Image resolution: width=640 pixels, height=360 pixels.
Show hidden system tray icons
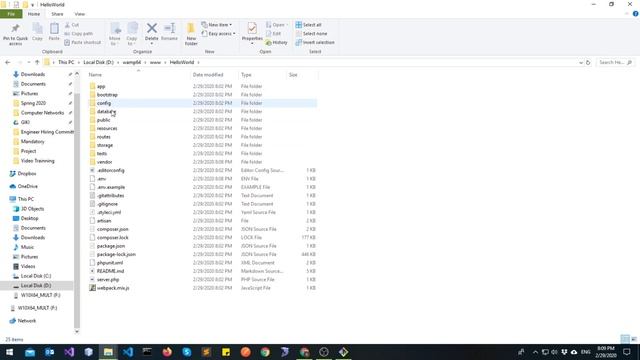[x=535, y=352]
